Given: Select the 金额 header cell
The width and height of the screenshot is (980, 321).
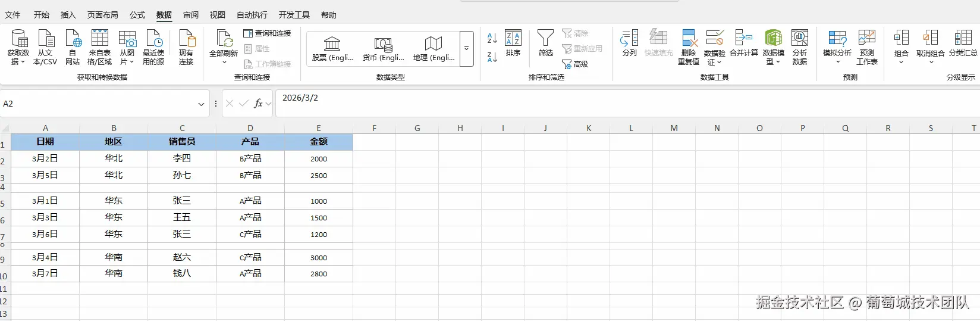Looking at the screenshot, I should coord(319,142).
